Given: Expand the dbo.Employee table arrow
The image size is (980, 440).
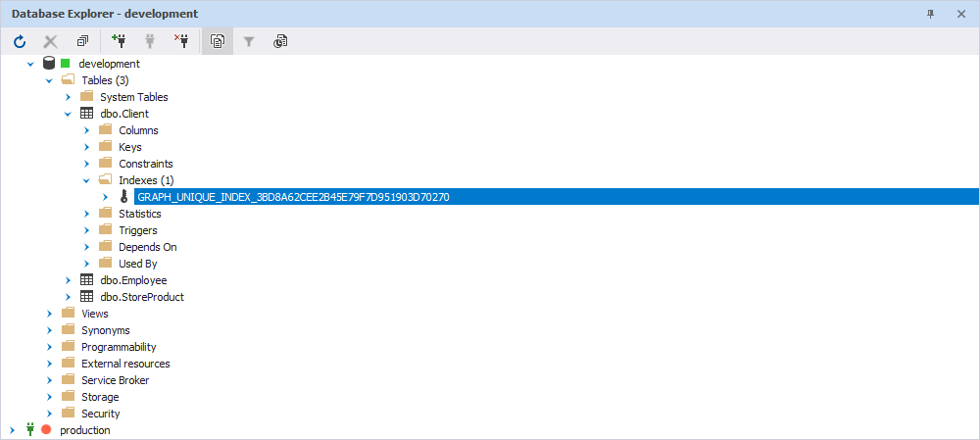Looking at the screenshot, I should [x=69, y=280].
